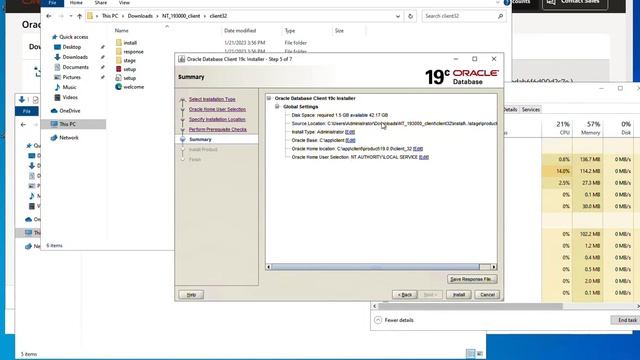Screen dimensions: 640x360
Task: Click the Explorer Up directory arrow
Action: tap(79, 16)
